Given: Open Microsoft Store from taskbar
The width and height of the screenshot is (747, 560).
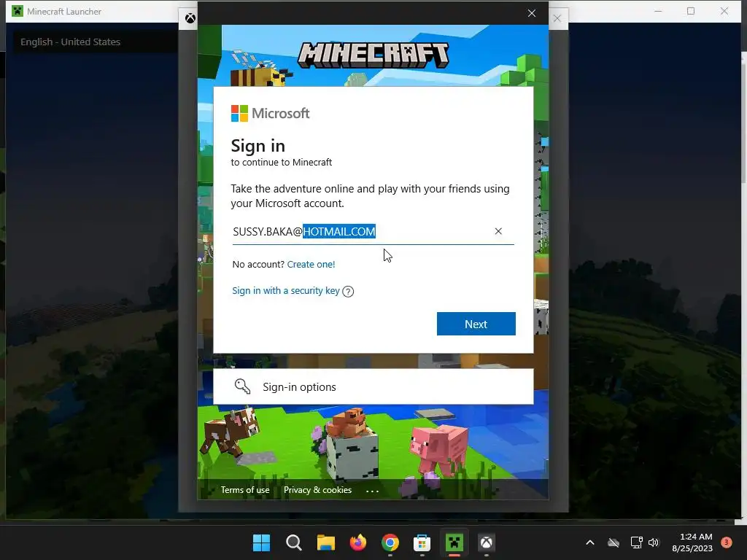Looking at the screenshot, I should click(x=422, y=542).
